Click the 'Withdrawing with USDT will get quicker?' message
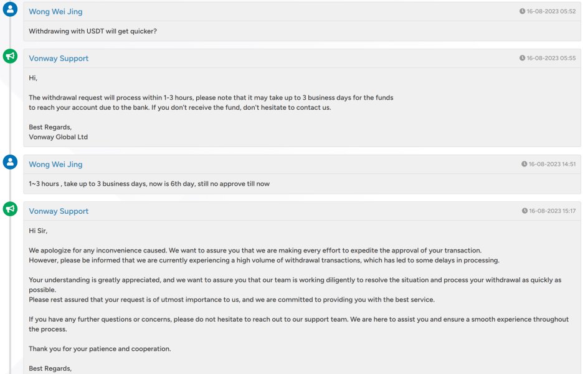 (93, 31)
